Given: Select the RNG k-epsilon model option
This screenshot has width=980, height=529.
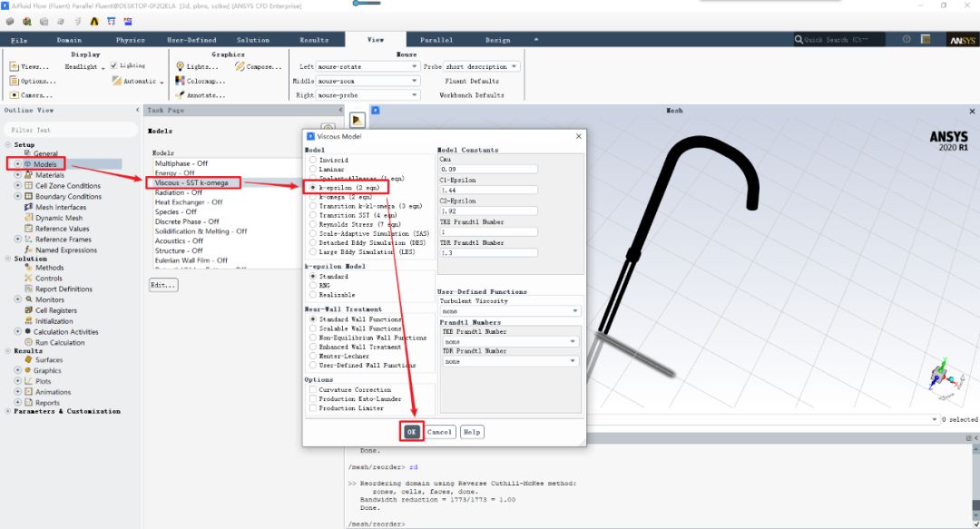Looking at the screenshot, I should click(x=312, y=285).
